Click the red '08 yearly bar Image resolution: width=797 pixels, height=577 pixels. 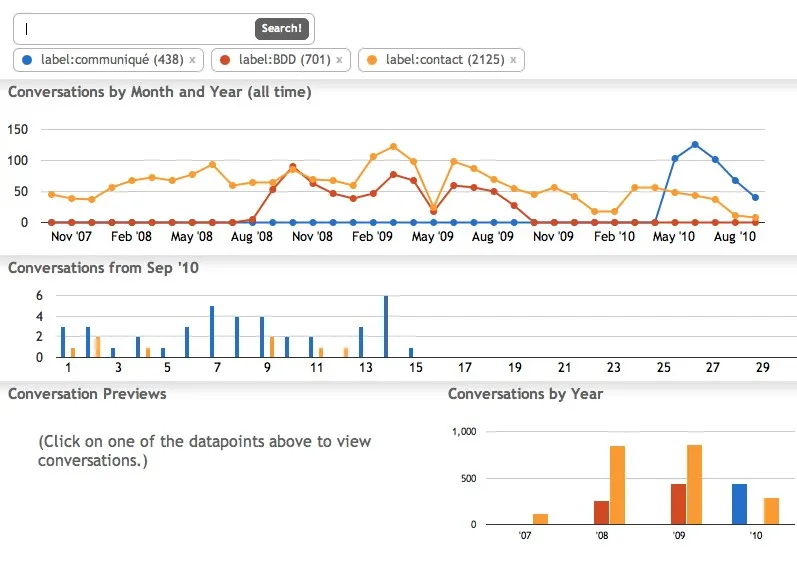601,512
